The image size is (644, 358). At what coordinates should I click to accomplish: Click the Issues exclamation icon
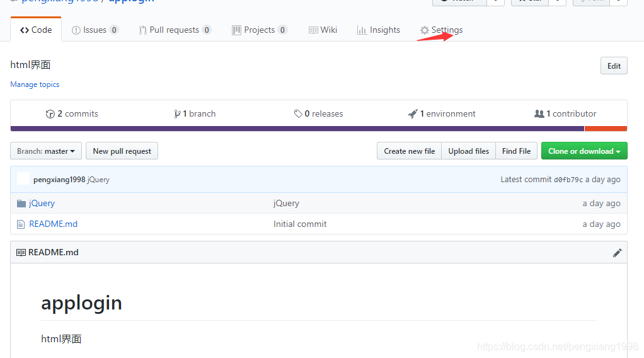76,30
